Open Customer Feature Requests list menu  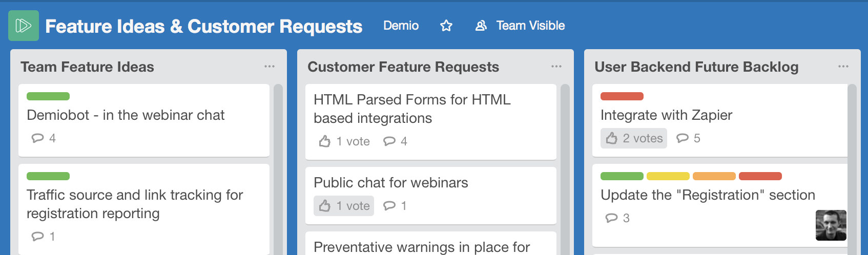tap(556, 67)
